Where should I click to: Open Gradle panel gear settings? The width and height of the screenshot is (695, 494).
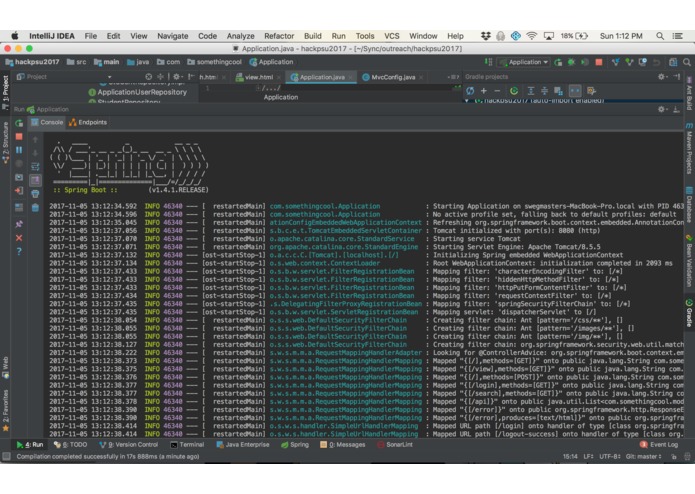pyautogui.click(x=661, y=77)
